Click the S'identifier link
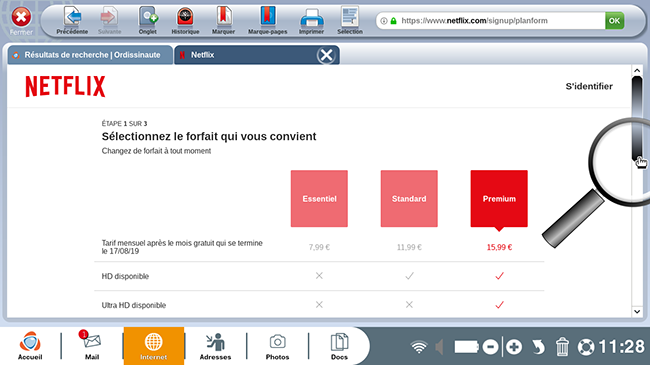 (x=589, y=86)
